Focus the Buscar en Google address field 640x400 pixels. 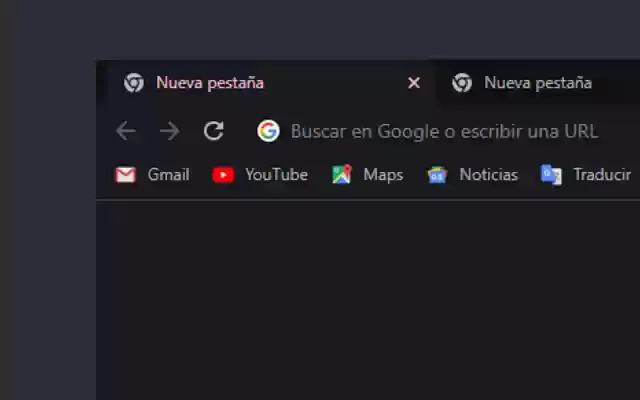[x=444, y=131]
